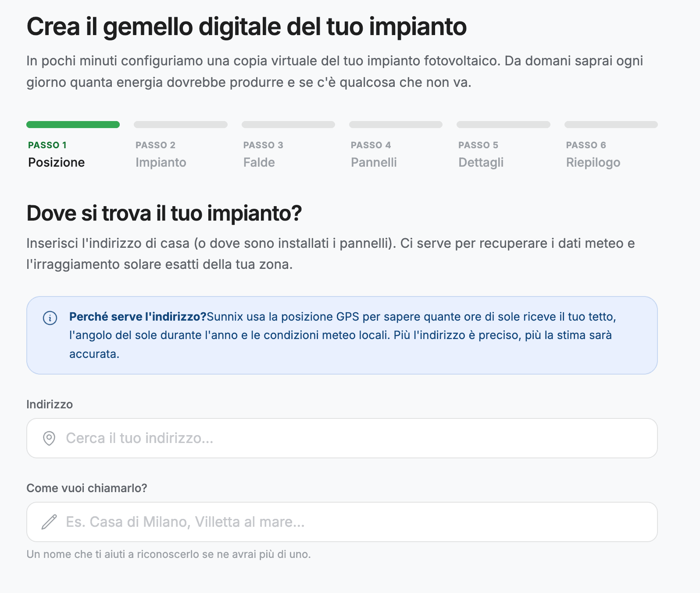Focus the 'Cerca il tuo indirizzo' input
700x593 pixels.
tap(342, 438)
